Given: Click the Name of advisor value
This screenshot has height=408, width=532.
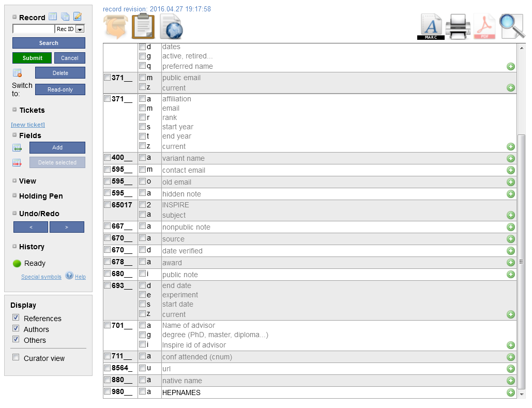Looking at the screenshot, I should (x=188, y=325).
